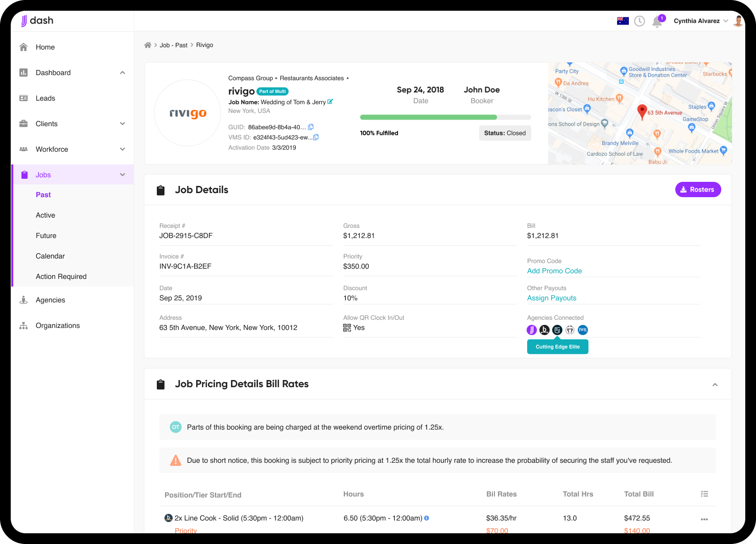
Task: Open Action Required jobs
Action: click(61, 276)
